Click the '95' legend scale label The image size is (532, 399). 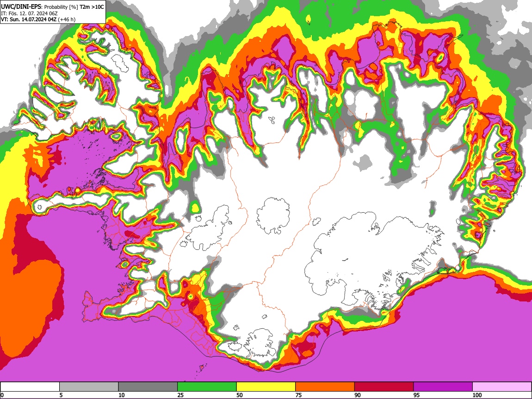417,395
